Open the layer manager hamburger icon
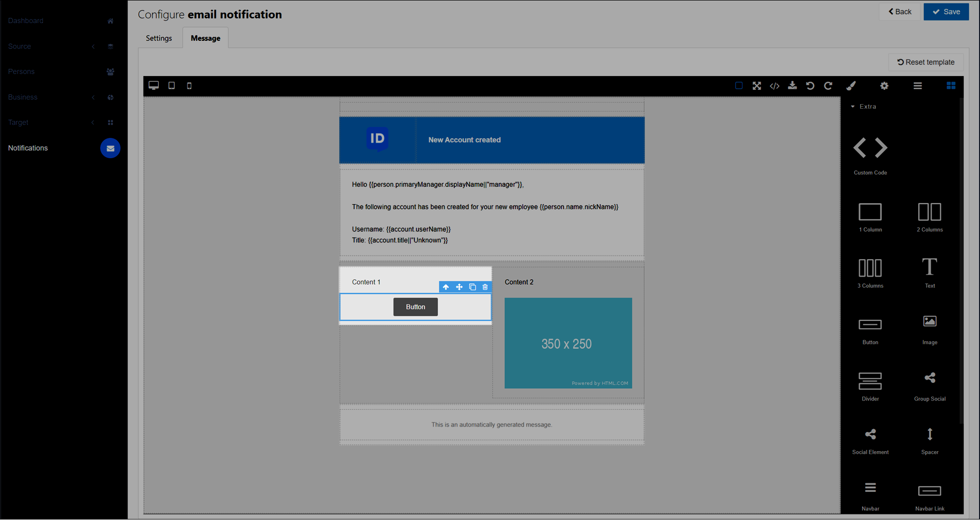 point(918,86)
